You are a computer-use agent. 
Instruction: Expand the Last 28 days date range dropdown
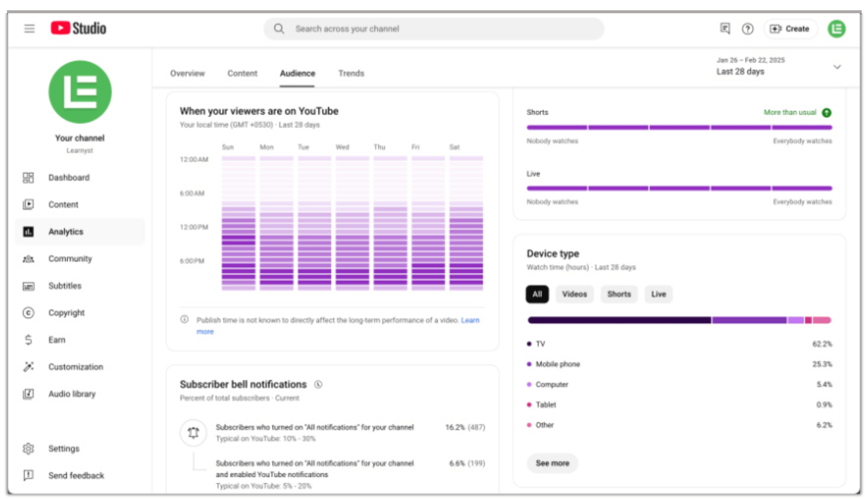point(837,67)
